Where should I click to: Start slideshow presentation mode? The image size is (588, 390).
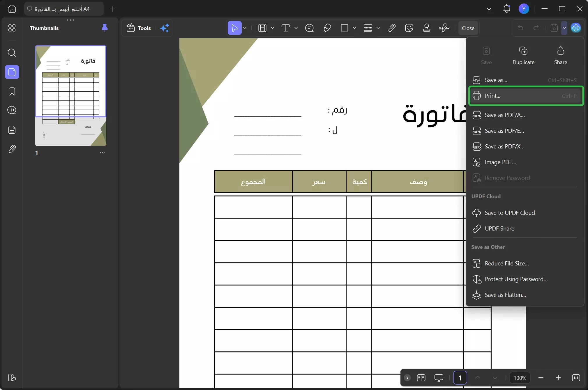pyautogui.click(x=439, y=378)
